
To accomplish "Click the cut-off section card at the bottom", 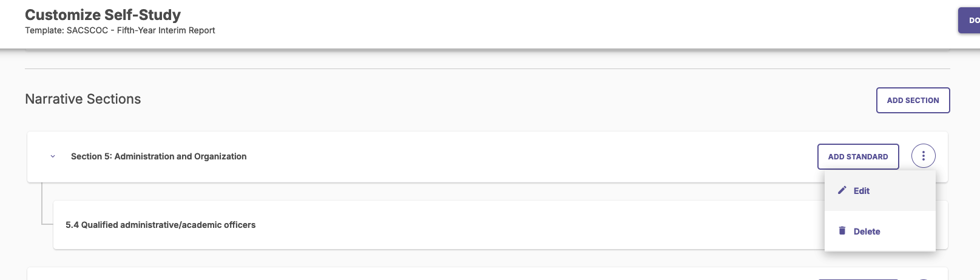I will [425, 274].
